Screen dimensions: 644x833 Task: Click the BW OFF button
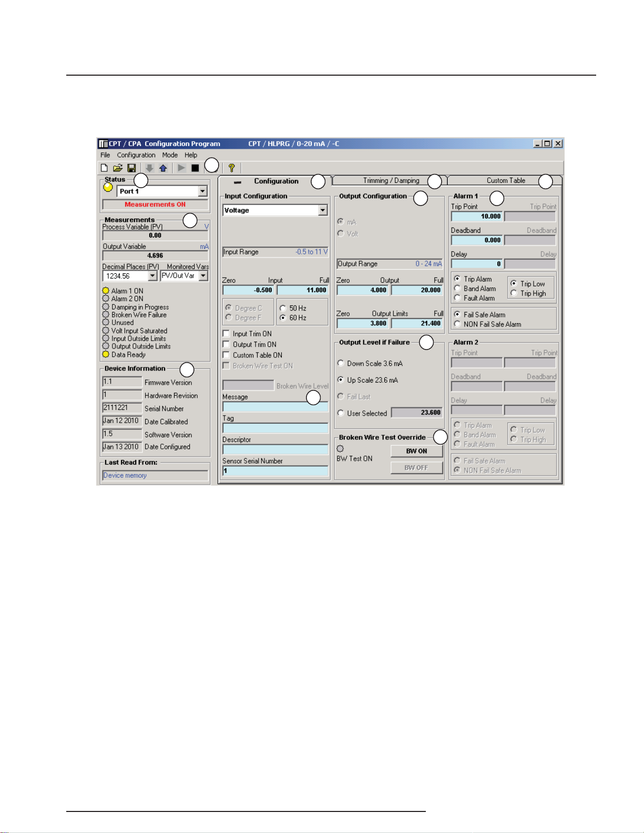pos(417,468)
